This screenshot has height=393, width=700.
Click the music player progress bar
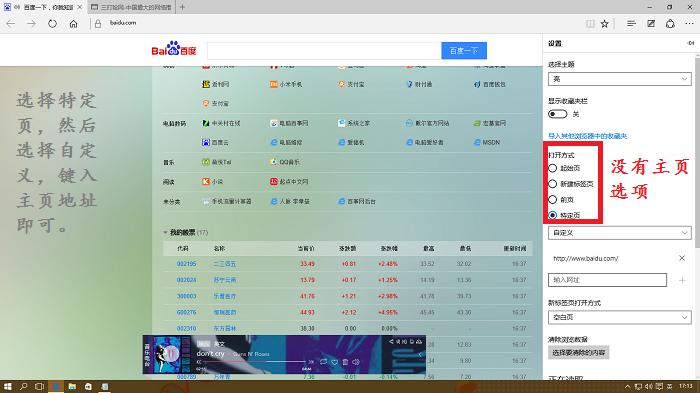click(254, 362)
